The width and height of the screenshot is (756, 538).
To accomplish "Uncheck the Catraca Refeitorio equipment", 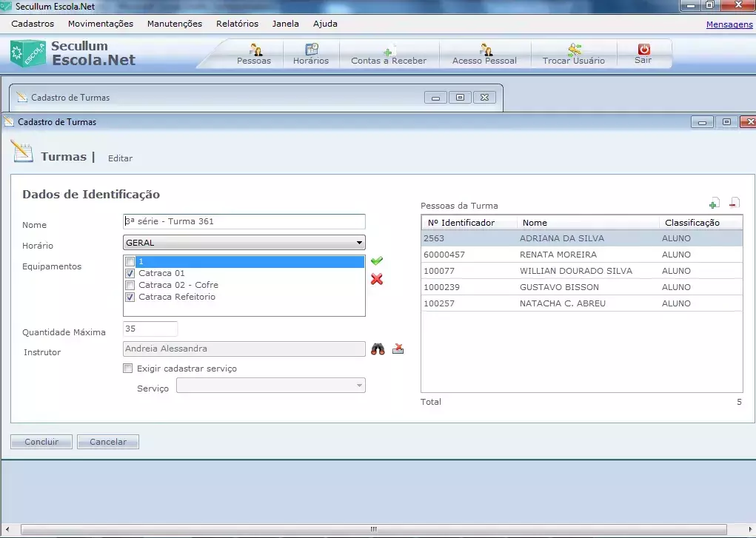I will pos(130,297).
